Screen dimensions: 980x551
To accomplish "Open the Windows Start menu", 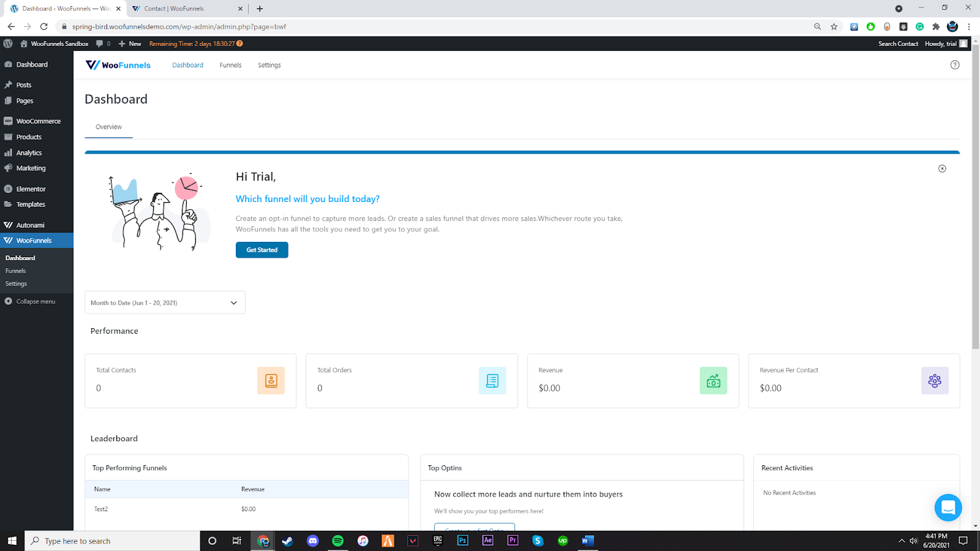I will pos(12,541).
